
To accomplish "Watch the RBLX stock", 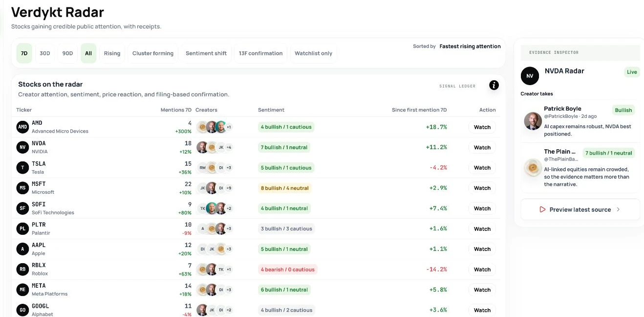I will tap(482, 270).
